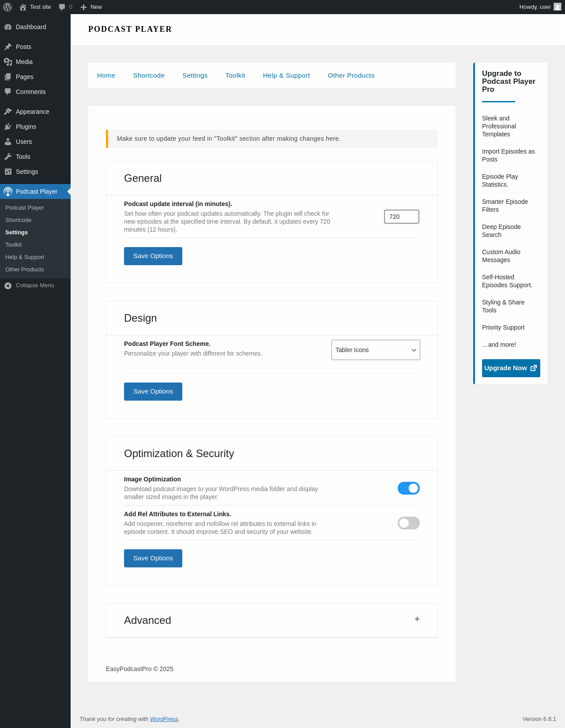Click the Posts pushpin icon
This screenshot has height=728, width=565.
(8, 47)
